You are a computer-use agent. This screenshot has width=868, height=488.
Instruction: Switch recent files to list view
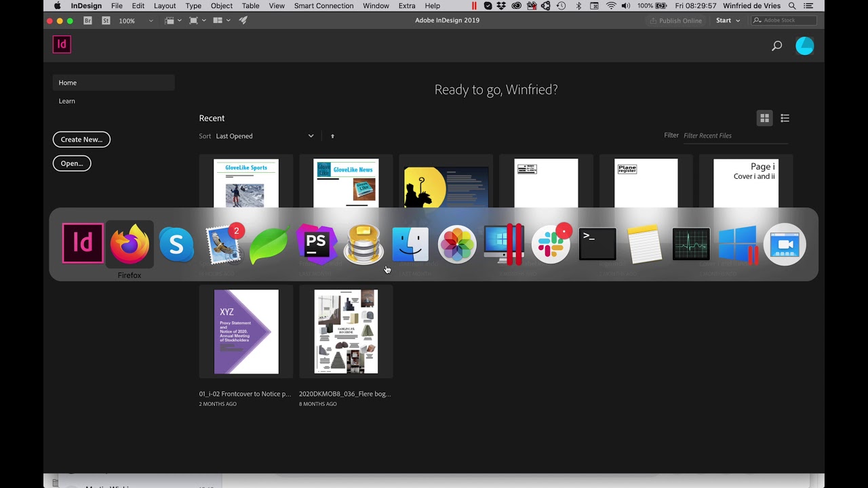pos(785,118)
